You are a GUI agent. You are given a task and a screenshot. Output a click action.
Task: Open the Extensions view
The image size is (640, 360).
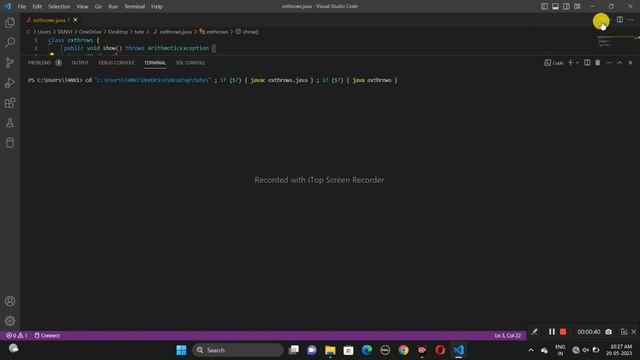(10, 102)
